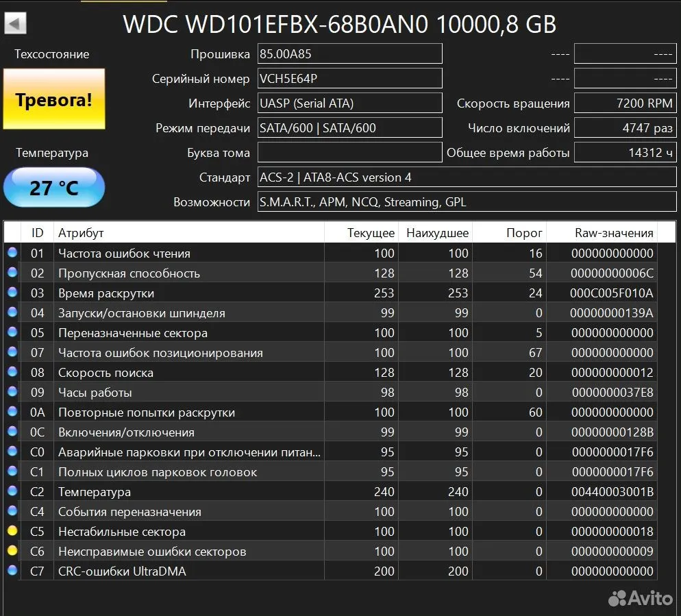
Task: Click the blue status dot for attribute 04
Action: (x=12, y=312)
